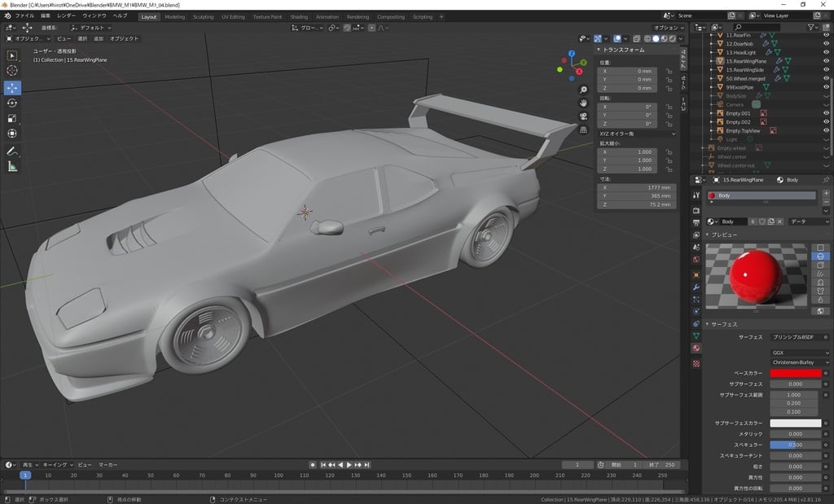Open the GGX distribution dropdown
Viewport: 834px width, 504px height.
click(800, 353)
